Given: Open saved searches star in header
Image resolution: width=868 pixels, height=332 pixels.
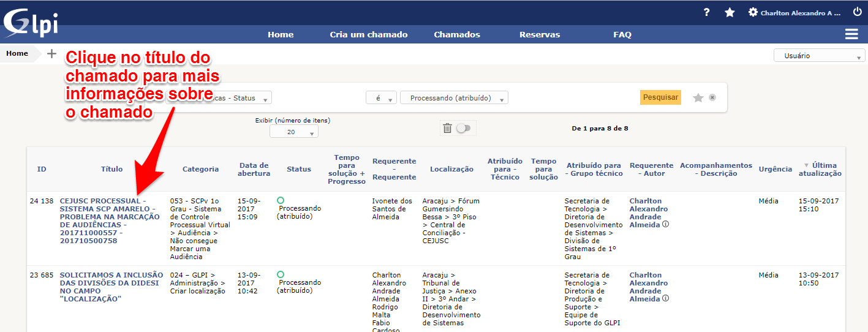Looking at the screenshot, I should tap(730, 12).
